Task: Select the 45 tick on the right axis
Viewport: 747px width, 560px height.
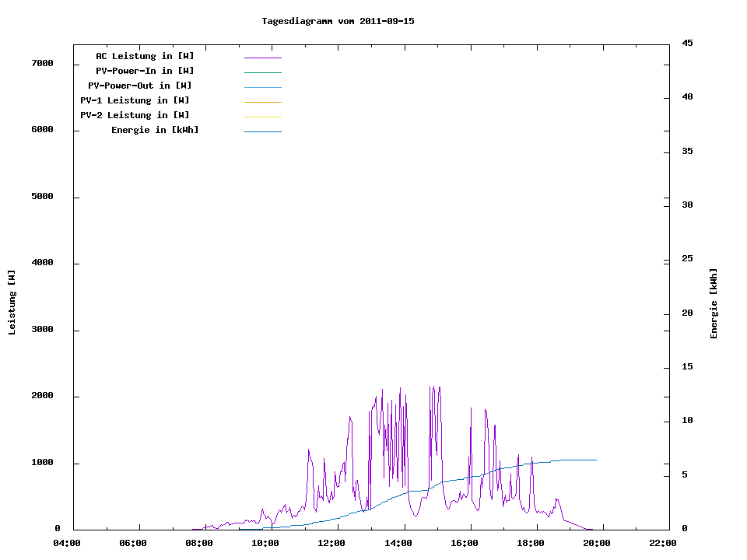Action: [x=687, y=43]
